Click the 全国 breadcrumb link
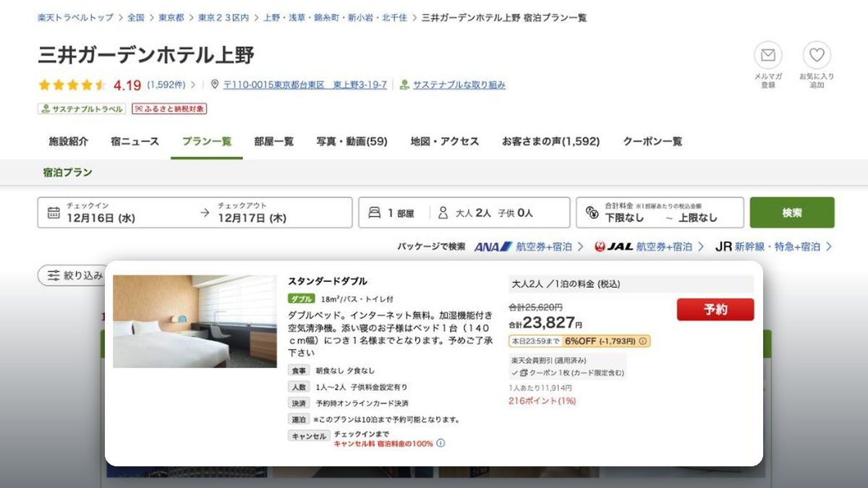 click(135, 17)
